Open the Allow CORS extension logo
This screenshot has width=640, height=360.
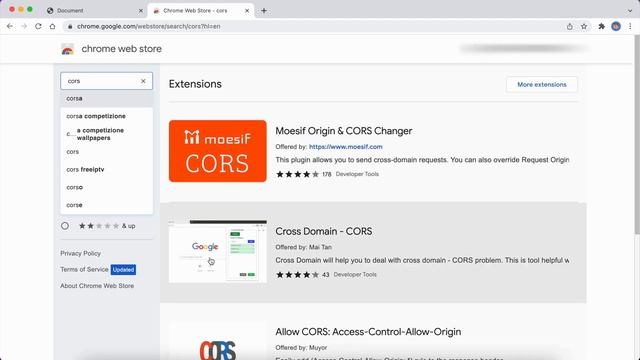point(218,349)
